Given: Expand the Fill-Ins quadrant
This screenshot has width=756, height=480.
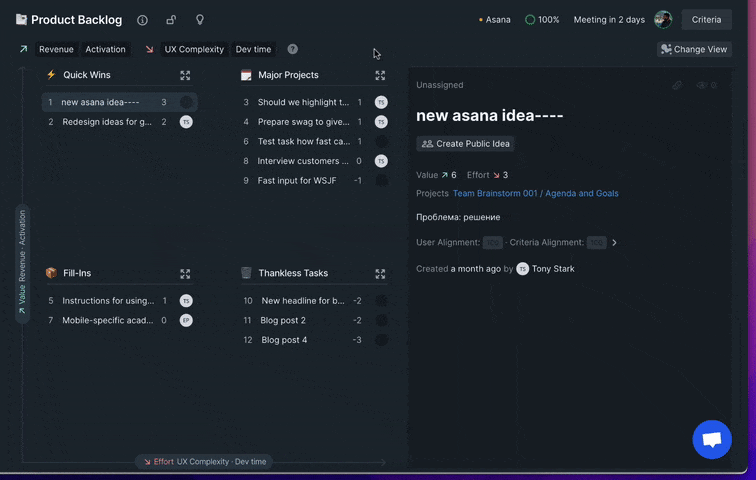Looking at the screenshot, I should [185, 273].
